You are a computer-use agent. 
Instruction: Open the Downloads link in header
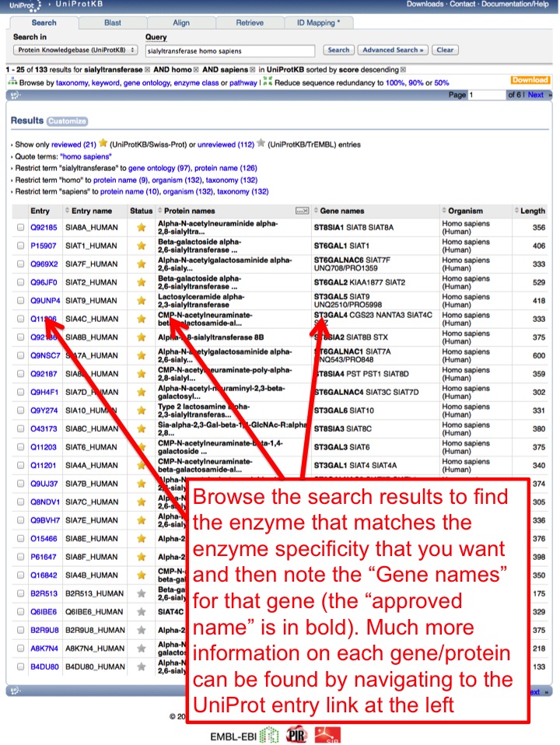point(425,4)
